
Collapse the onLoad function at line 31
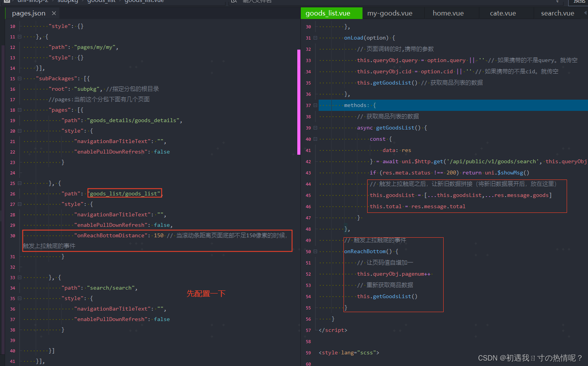(x=315, y=38)
